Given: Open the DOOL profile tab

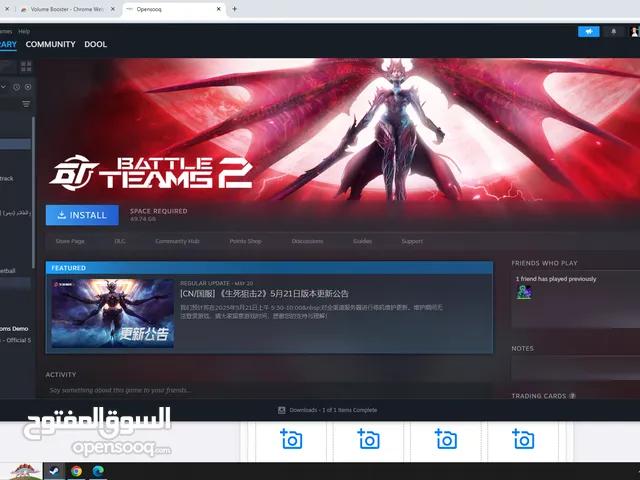Looking at the screenshot, I should [x=96, y=44].
